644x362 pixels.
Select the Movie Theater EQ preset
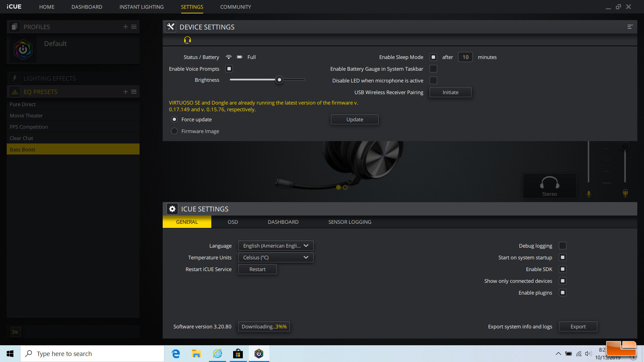pos(73,116)
